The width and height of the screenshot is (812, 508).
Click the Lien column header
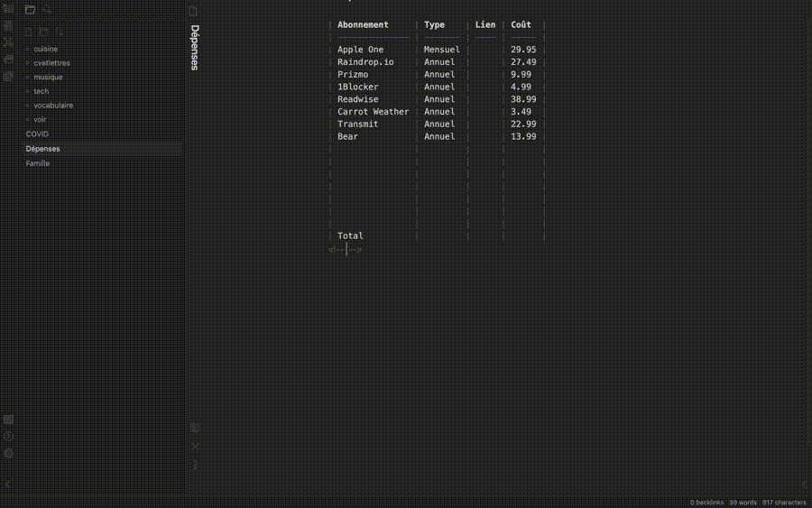[485, 25]
